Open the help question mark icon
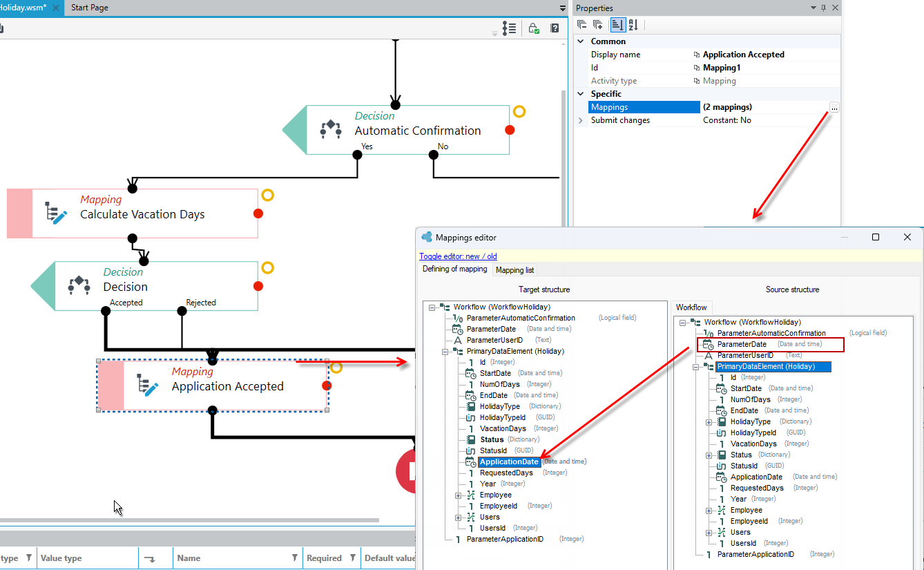Screen dimensions: 924x570 (x=555, y=28)
